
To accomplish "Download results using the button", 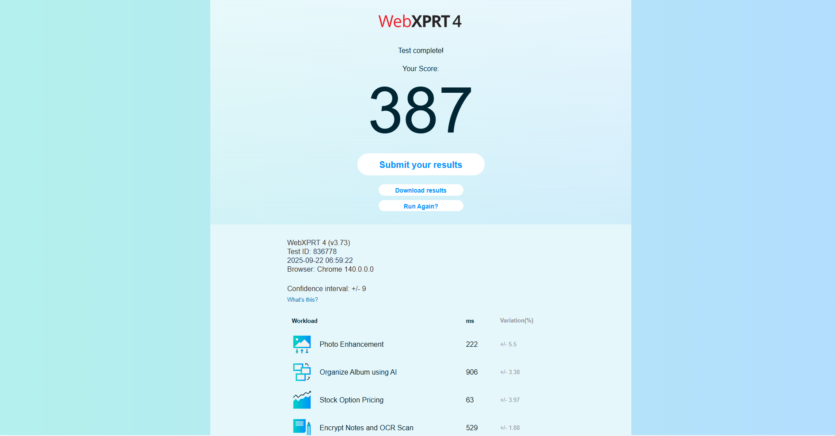I will pos(420,190).
